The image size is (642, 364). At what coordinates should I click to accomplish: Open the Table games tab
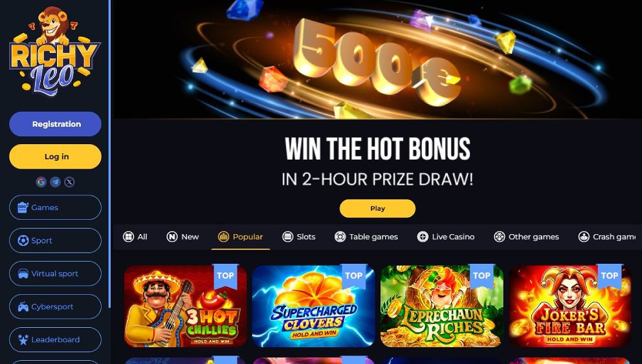click(x=366, y=237)
